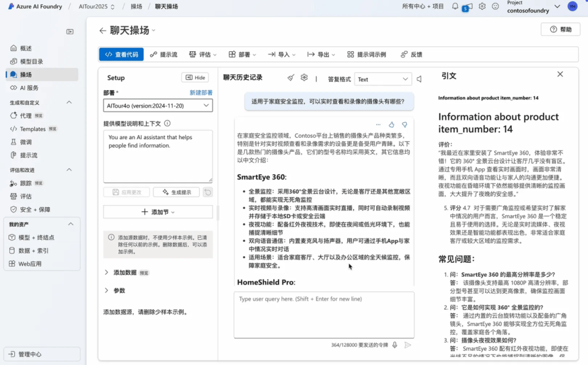Open the response's three-dot more options
This screenshot has height=365, width=588.
coord(378,125)
